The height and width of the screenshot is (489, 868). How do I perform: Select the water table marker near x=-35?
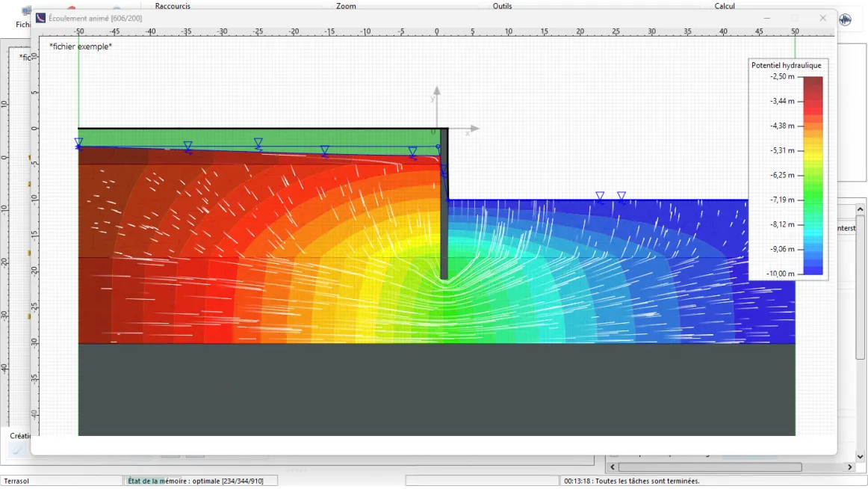click(x=188, y=147)
